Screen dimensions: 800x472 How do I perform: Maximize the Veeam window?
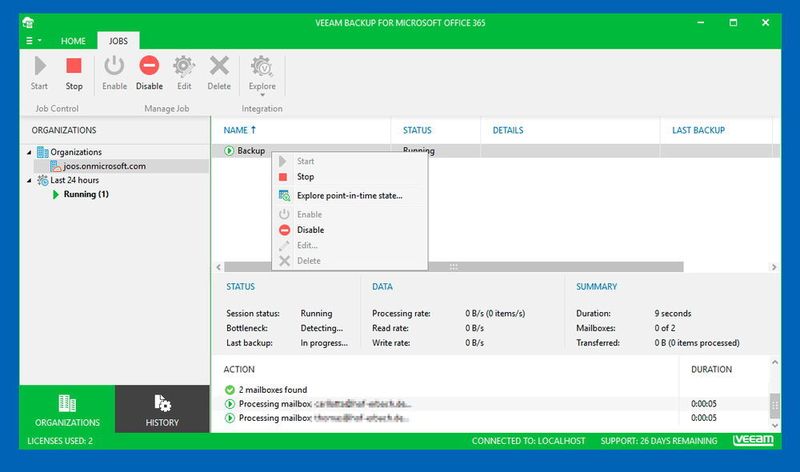(x=733, y=22)
